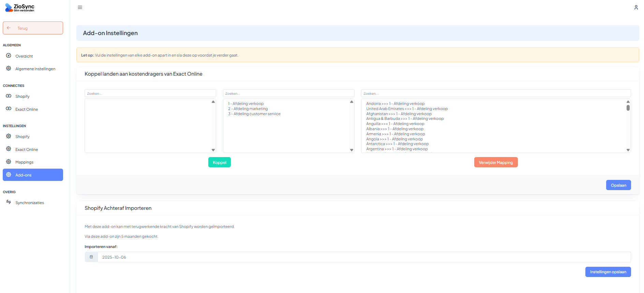Click the hamburger menu icon
Screen dimensions: 644x293
(80, 7)
